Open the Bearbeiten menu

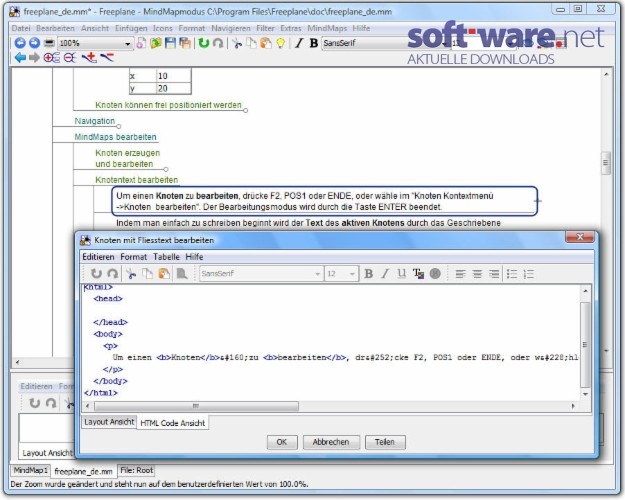click(x=55, y=28)
